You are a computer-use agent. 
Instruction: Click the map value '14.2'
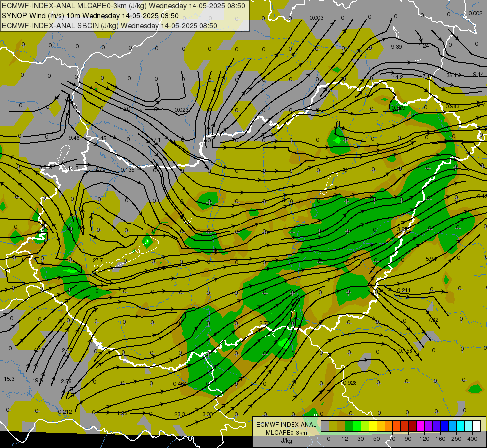click(x=398, y=77)
